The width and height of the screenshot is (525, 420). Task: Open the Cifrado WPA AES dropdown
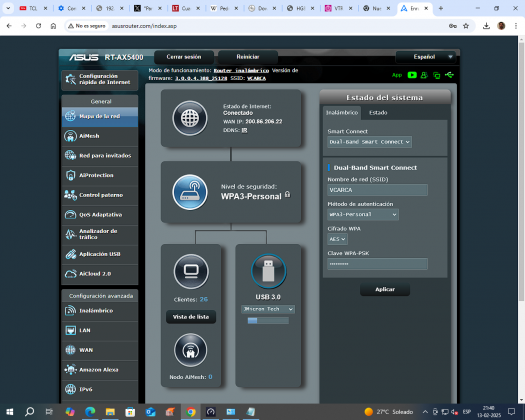338,239
